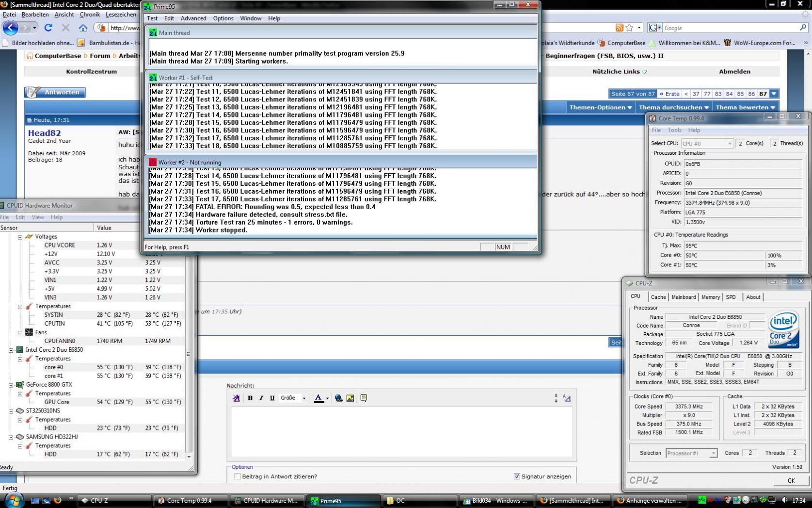This screenshot has width=812, height=508.
Task: Switch to the SPD tab in CPU-Z
Action: [x=731, y=297]
